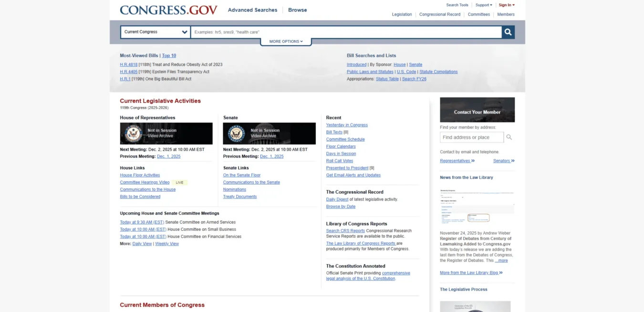
Task: Open the House Not in Session video archive
Action: [x=166, y=133]
